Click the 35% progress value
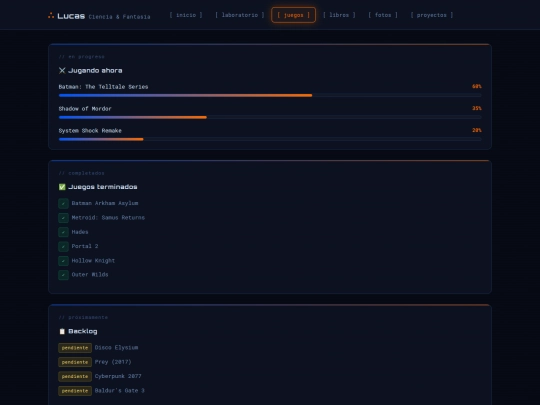Viewport: 540px width, 405px height. (x=477, y=108)
